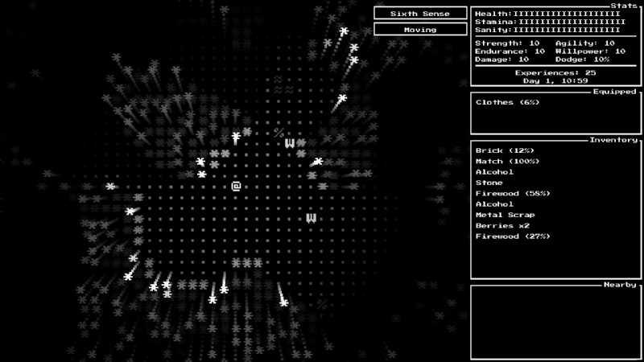Select Brick (12%) in the inventory

[506, 150]
